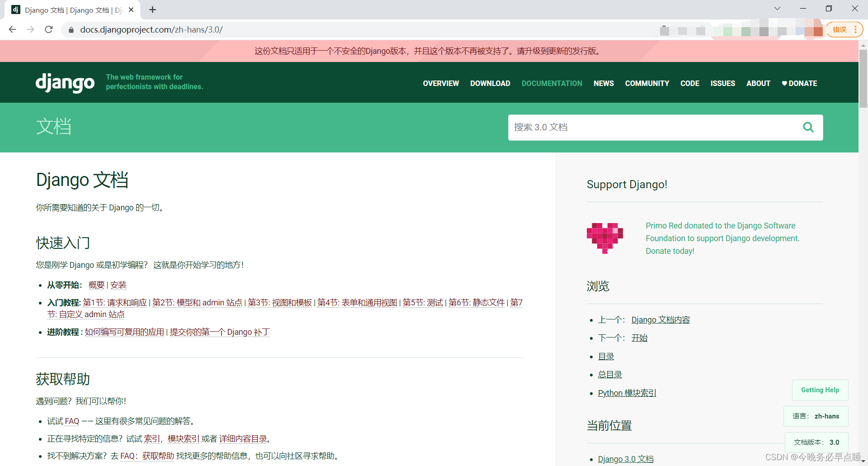Screen dimensions: 868x466
Task: Select DOCUMENTATION in the navigation bar
Action: click(552, 83)
